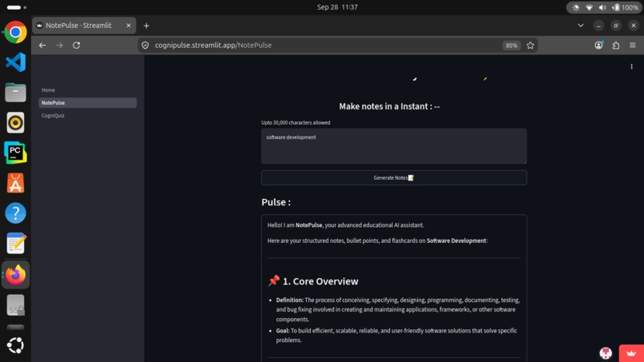Reset the 80% zoom level badge

click(x=511, y=46)
